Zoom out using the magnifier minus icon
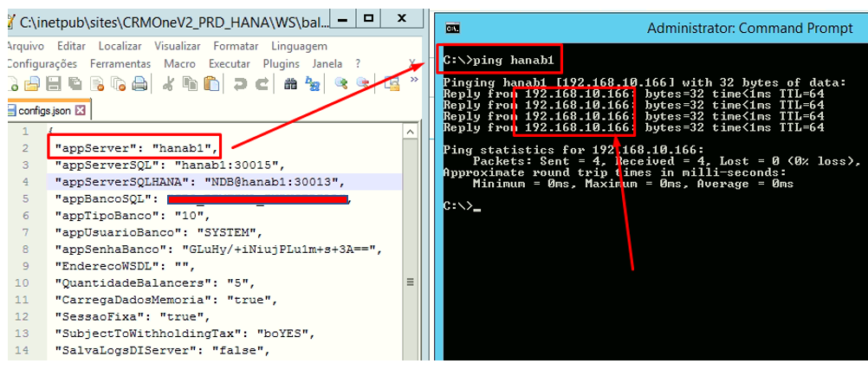This screenshot has height=370, width=868. (365, 84)
